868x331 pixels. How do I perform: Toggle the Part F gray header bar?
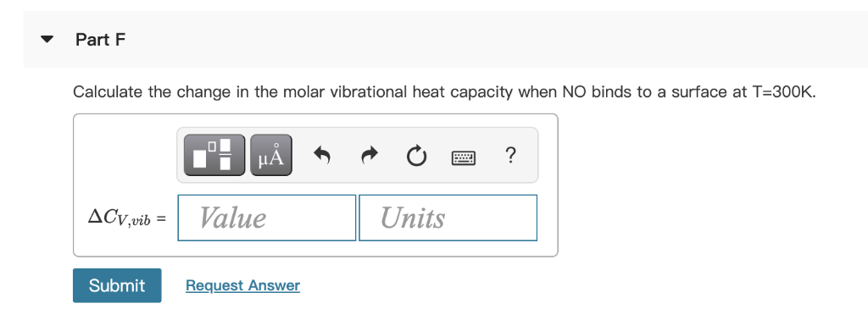point(446,39)
